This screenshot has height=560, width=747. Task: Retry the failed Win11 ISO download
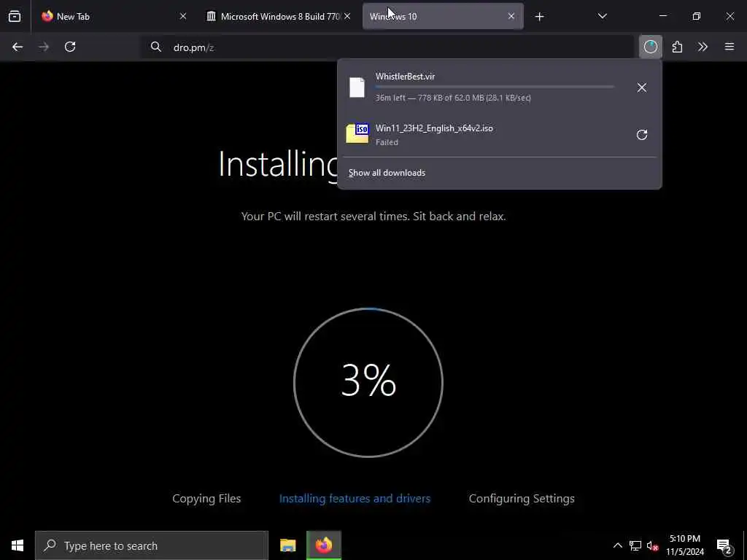(642, 135)
